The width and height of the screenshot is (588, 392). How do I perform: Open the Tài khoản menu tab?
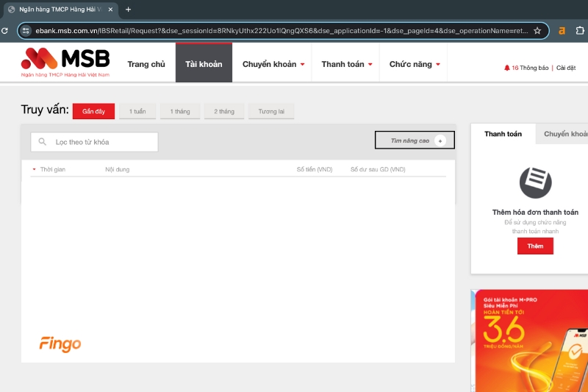pyautogui.click(x=204, y=63)
